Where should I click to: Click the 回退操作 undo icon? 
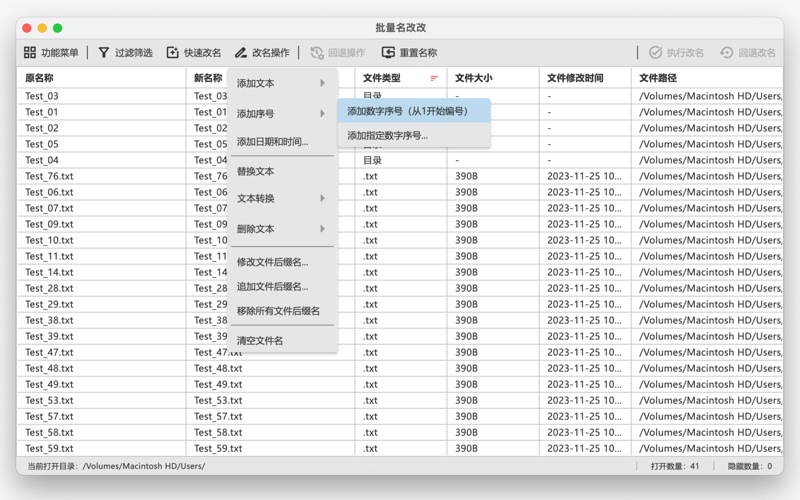pyautogui.click(x=317, y=53)
